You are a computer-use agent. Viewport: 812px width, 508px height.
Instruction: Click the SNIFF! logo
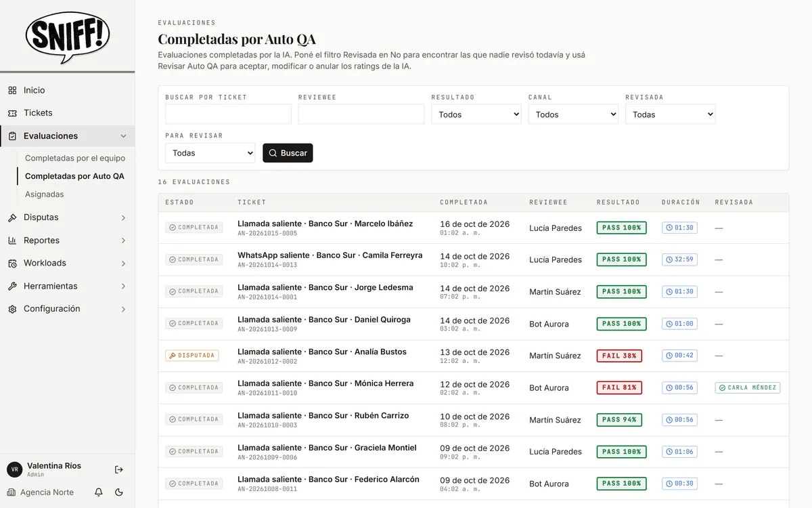[67, 38]
